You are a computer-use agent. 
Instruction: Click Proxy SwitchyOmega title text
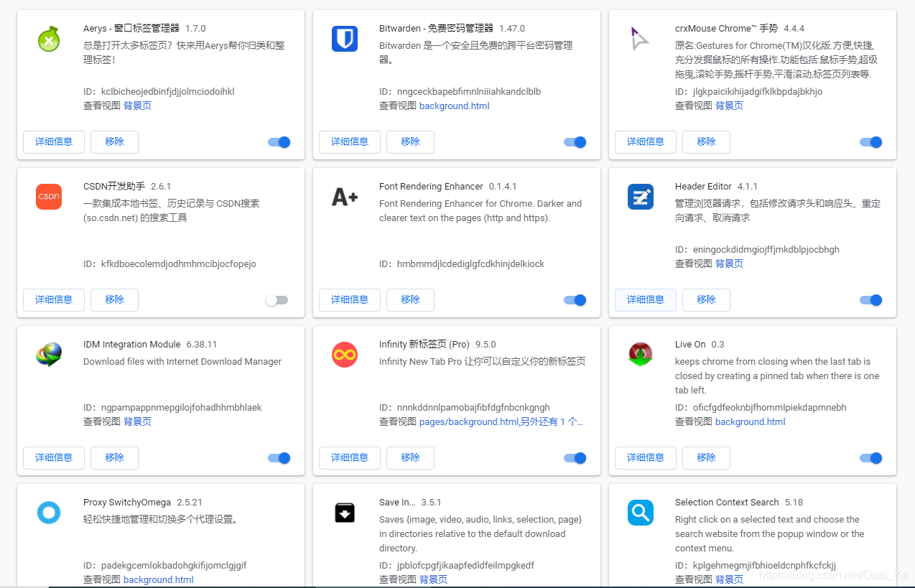point(127,503)
